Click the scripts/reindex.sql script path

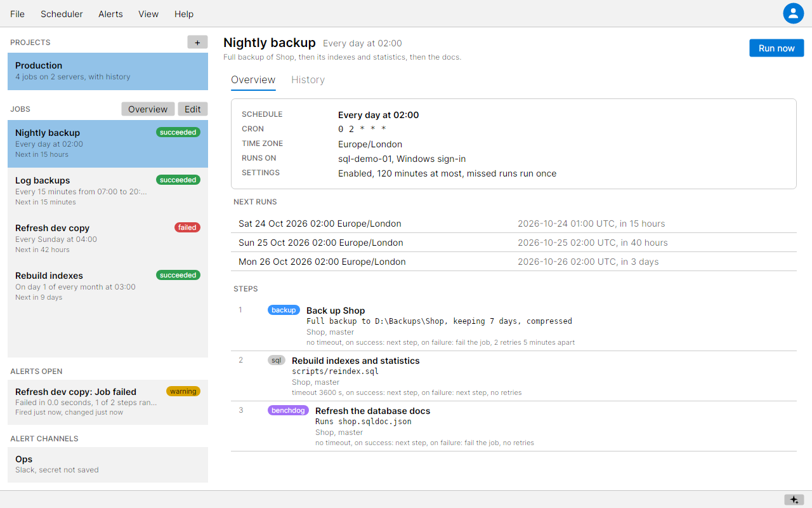[x=335, y=371]
